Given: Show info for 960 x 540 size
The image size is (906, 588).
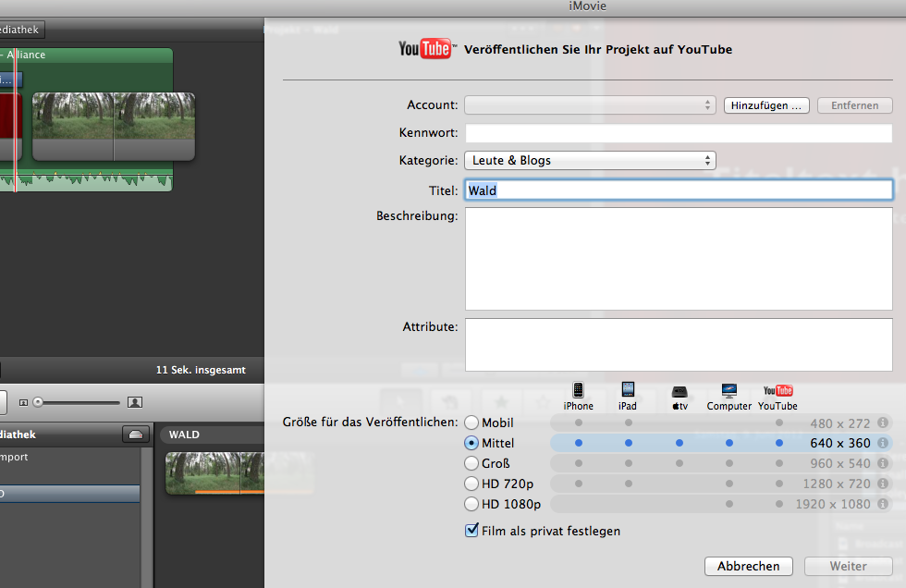Looking at the screenshot, I should pos(883,462).
